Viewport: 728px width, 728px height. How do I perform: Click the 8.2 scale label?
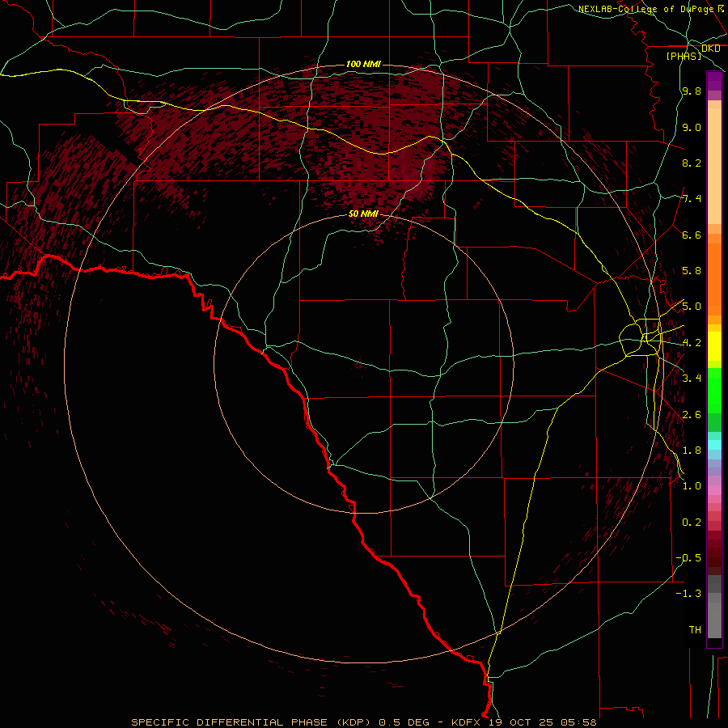[x=692, y=163]
